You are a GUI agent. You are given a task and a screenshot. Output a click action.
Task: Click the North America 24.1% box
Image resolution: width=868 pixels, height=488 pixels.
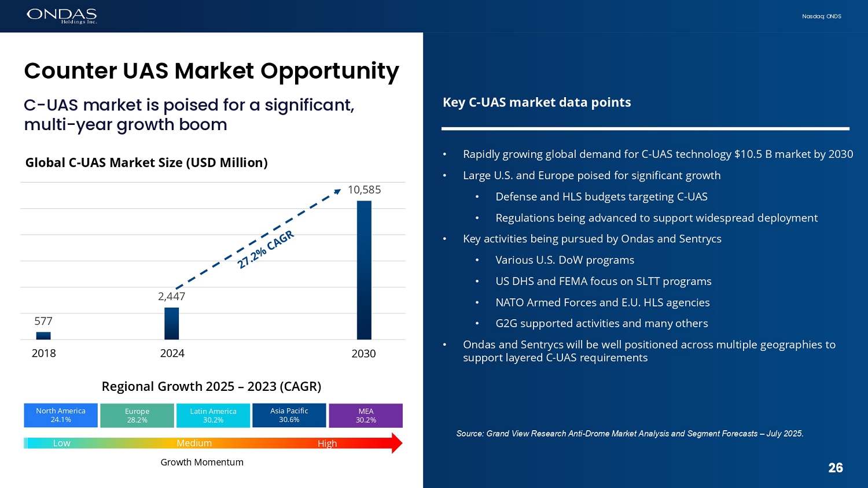point(61,415)
